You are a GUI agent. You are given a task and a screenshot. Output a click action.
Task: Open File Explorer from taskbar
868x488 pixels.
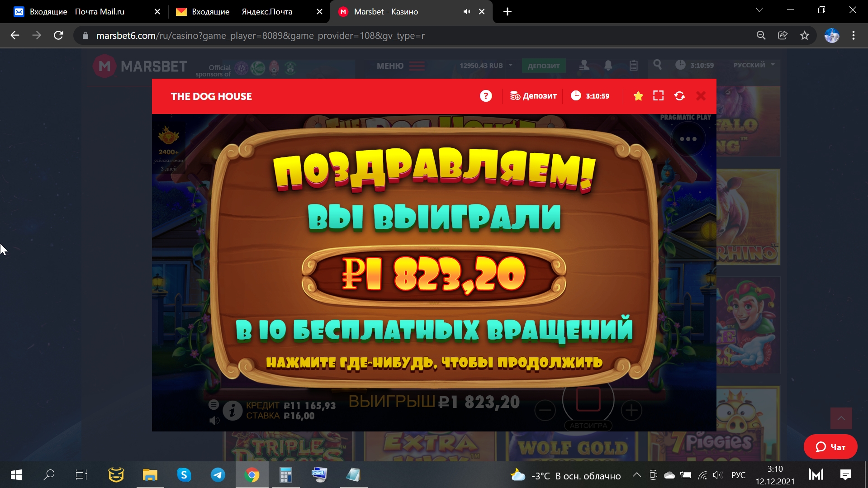150,475
